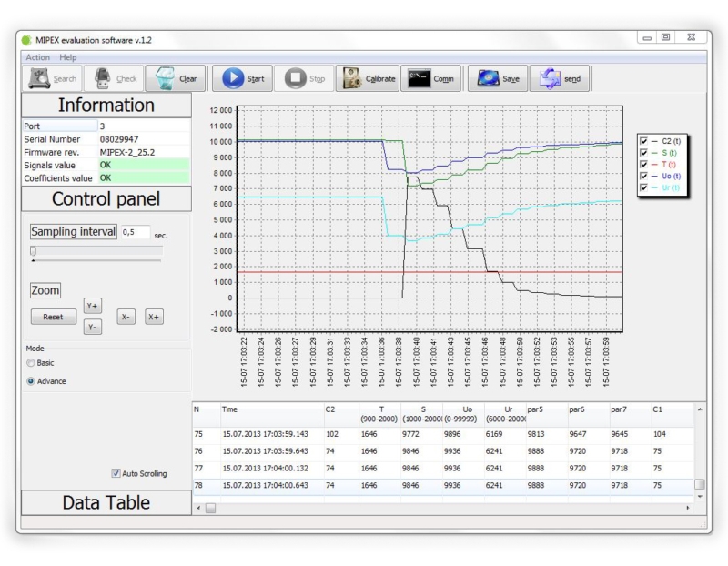This screenshot has width=728, height=566.
Task: Click the C1 column header
Action: point(672,414)
